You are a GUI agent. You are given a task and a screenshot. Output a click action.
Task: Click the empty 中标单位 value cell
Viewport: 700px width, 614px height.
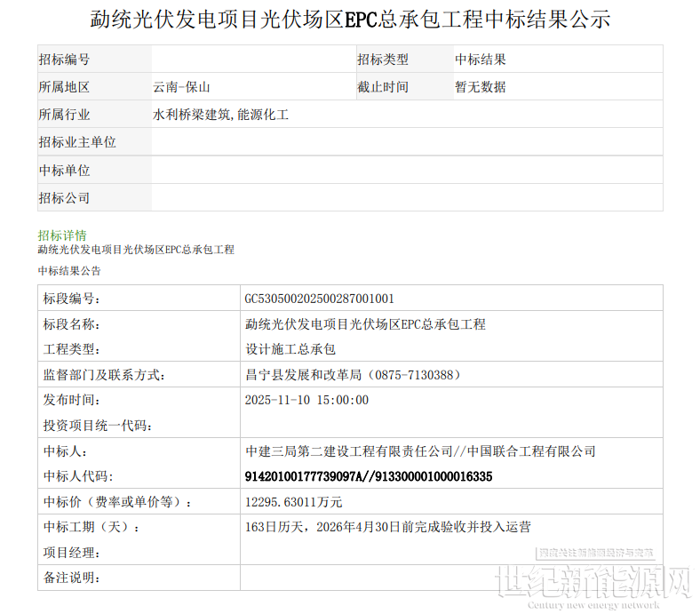click(406, 170)
